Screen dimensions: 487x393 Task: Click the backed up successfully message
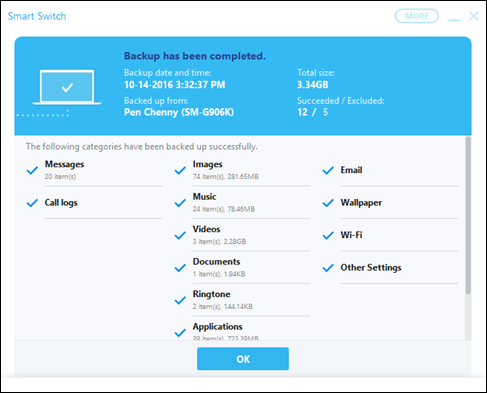pyautogui.click(x=142, y=147)
